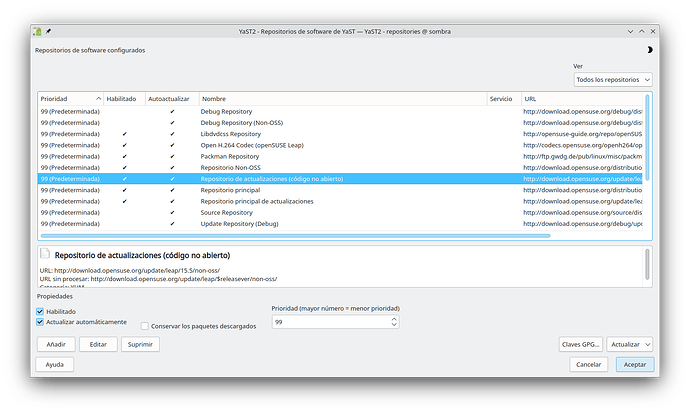
Task: Maximize window with the up chevron
Action: [642, 31]
